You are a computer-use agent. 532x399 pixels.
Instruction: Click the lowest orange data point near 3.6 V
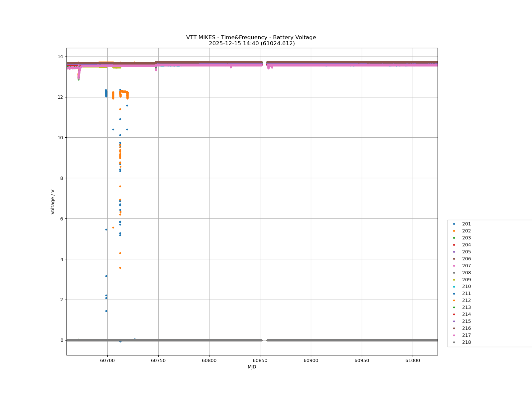(120, 268)
